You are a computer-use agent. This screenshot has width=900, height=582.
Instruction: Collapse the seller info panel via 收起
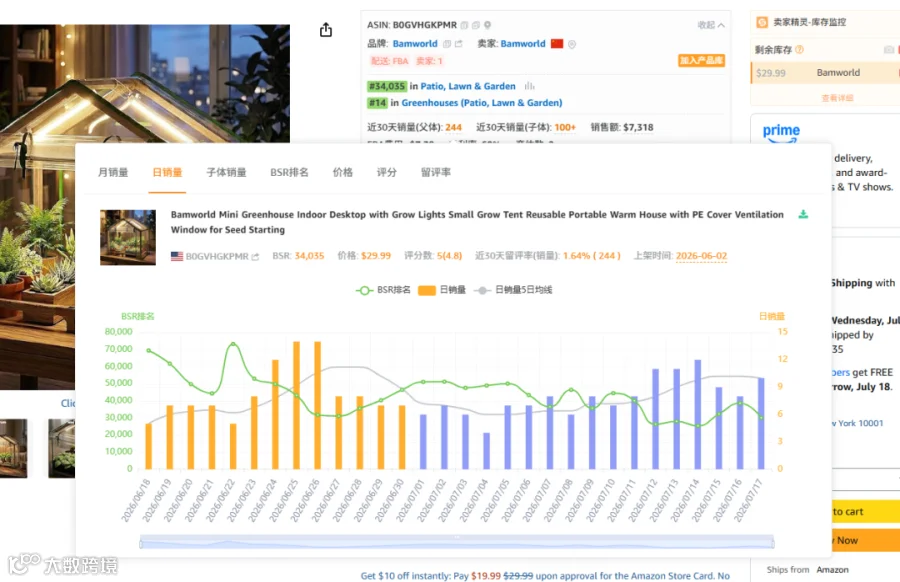click(x=711, y=25)
